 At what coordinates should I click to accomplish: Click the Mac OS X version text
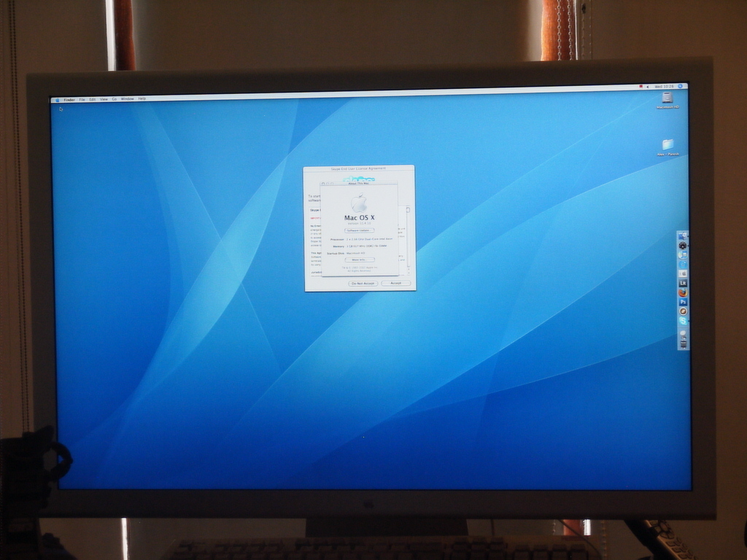359,223
